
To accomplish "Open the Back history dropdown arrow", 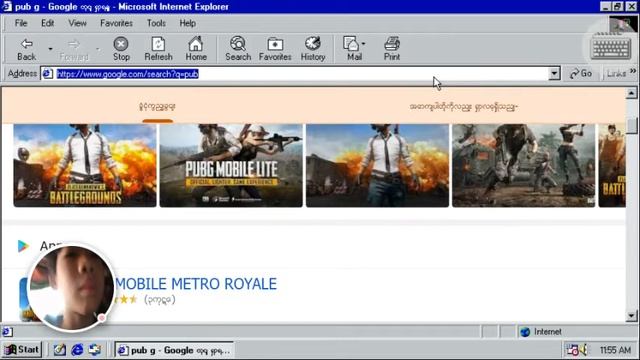I will (50, 49).
